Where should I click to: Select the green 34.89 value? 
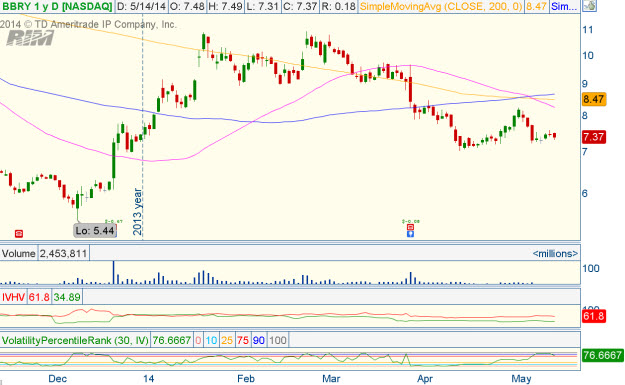point(67,297)
